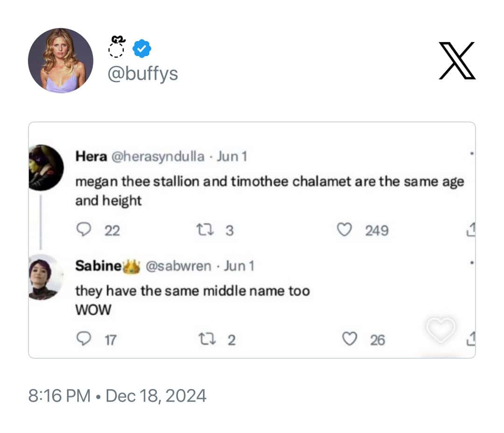Share Hera's tweet
The image size is (504, 433).
tap(470, 229)
